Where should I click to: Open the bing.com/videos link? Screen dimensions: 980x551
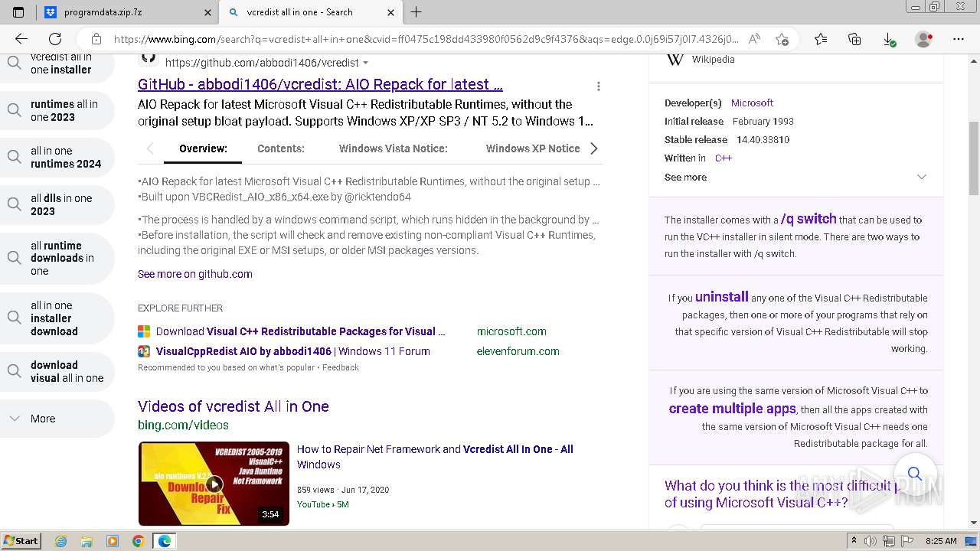pos(183,425)
